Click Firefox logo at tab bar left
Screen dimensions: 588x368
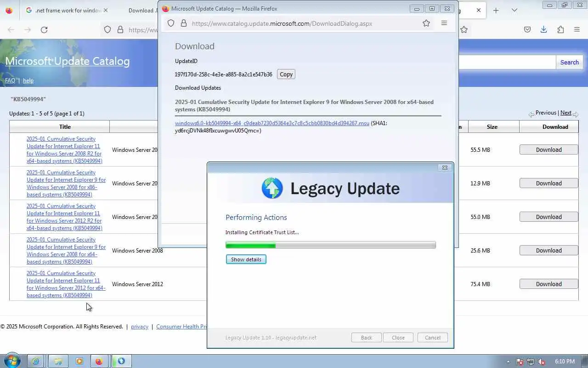[x=9, y=10]
